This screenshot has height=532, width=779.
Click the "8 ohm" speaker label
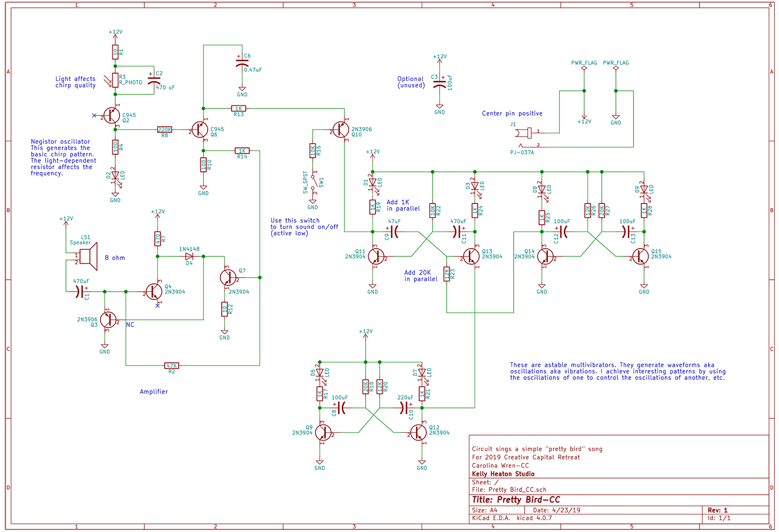tap(115, 258)
